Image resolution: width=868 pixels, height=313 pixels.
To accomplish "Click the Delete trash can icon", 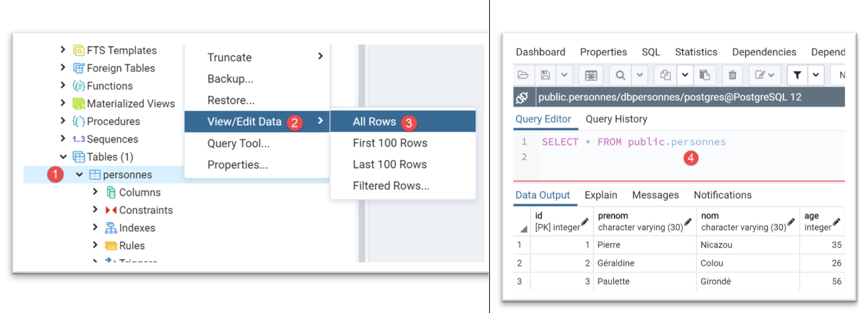I will click(732, 75).
